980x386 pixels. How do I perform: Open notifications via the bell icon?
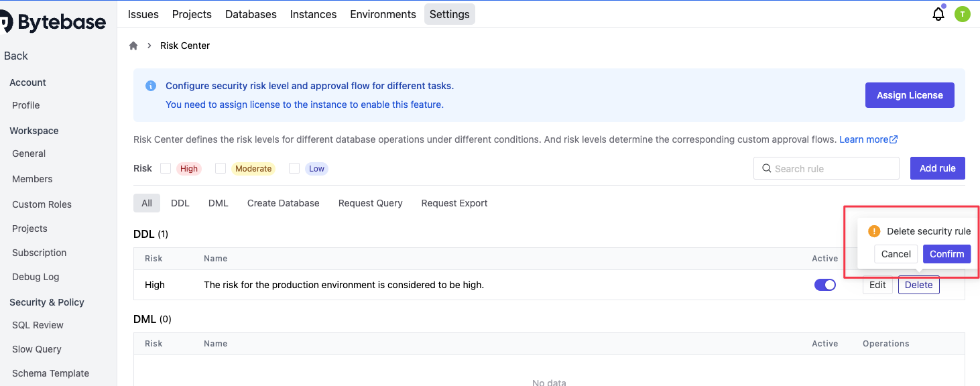[938, 13]
